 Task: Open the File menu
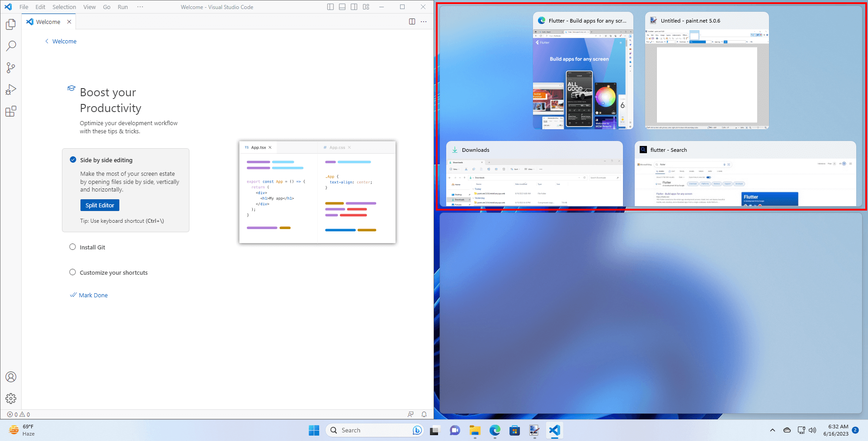coord(24,7)
